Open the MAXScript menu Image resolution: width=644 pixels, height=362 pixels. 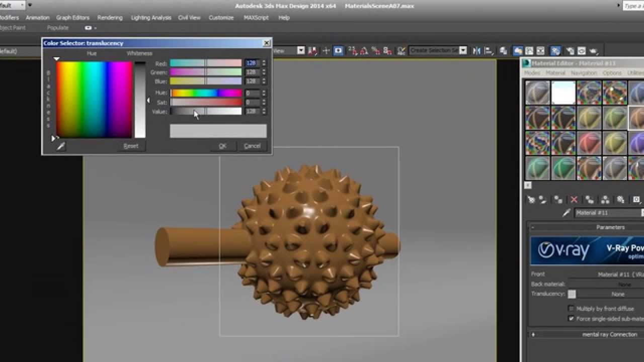pyautogui.click(x=256, y=18)
